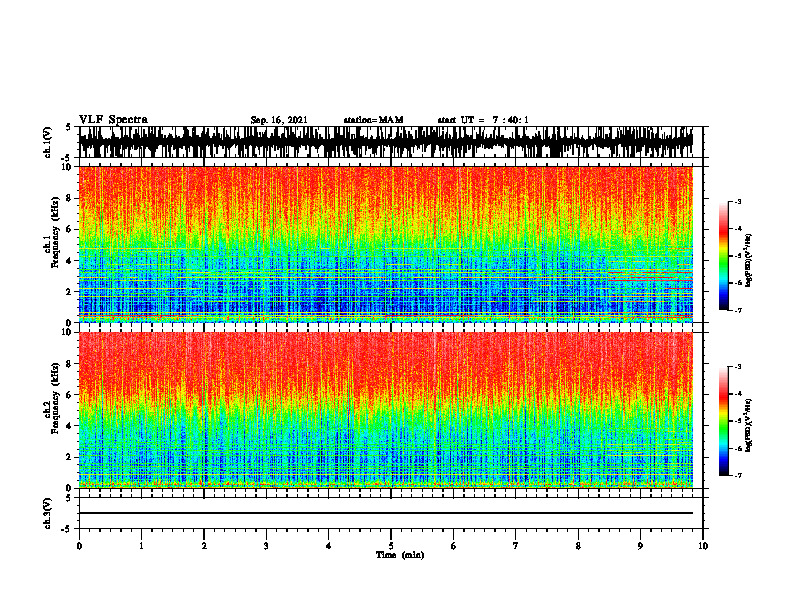Viewport: 792px width, 612px height.
Task: Click the "start UT = 7:40:1" text
Action: [483, 120]
